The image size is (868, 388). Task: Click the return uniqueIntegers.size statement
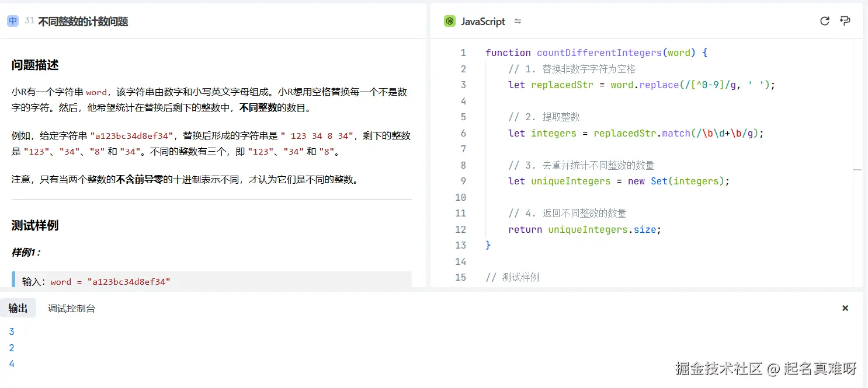click(x=584, y=229)
